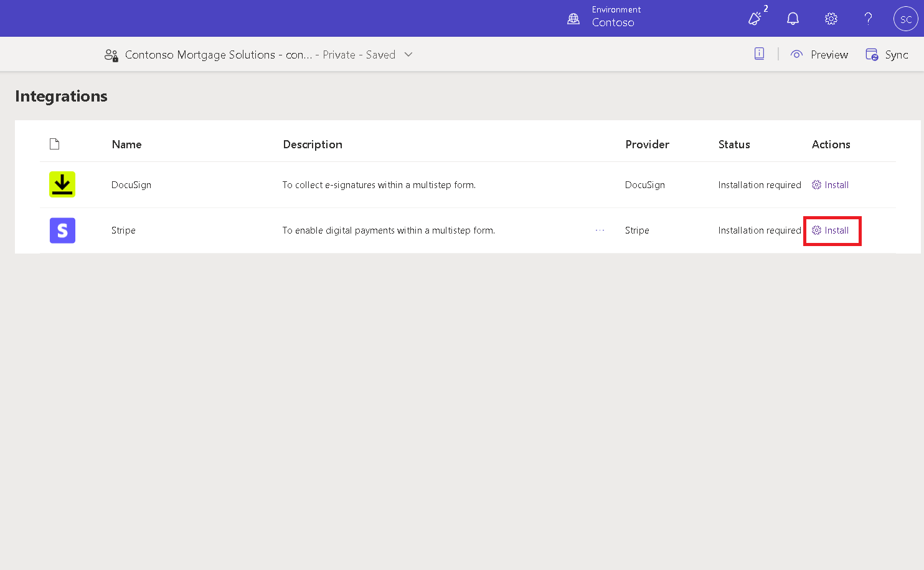Click the Status column header
Viewport: 924px width, 570px height.
(x=734, y=145)
